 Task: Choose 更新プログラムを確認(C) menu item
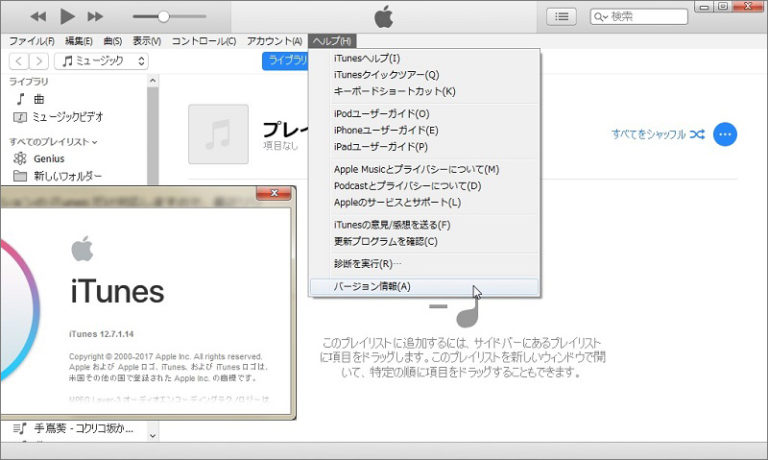(425, 242)
